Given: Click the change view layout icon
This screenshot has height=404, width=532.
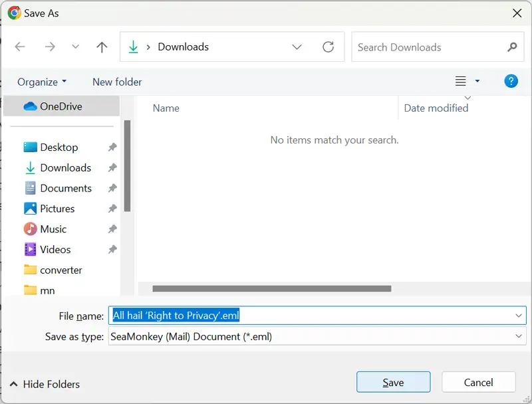Looking at the screenshot, I should (x=461, y=81).
